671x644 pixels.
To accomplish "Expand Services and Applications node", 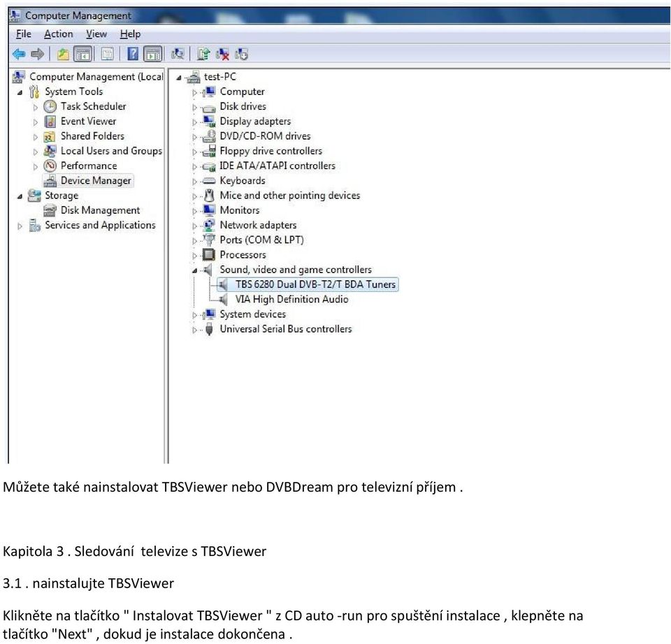I will [20, 226].
